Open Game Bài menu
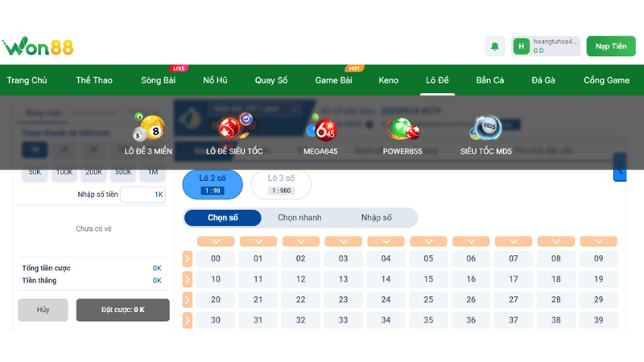 click(x=333, y=80)
